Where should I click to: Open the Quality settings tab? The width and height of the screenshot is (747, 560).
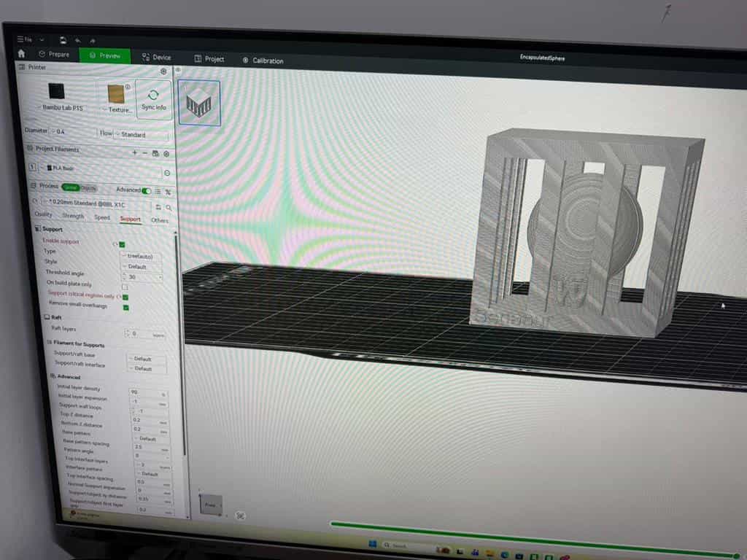point(43,214)
